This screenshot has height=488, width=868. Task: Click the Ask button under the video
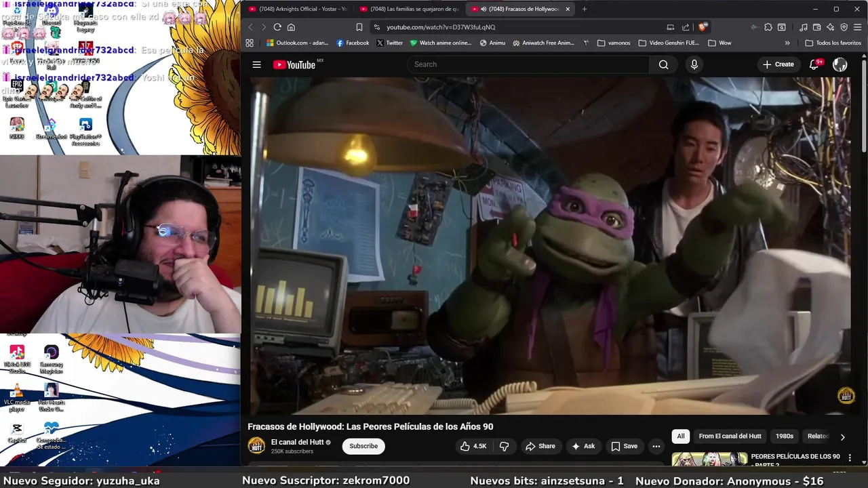pos(583,446)
